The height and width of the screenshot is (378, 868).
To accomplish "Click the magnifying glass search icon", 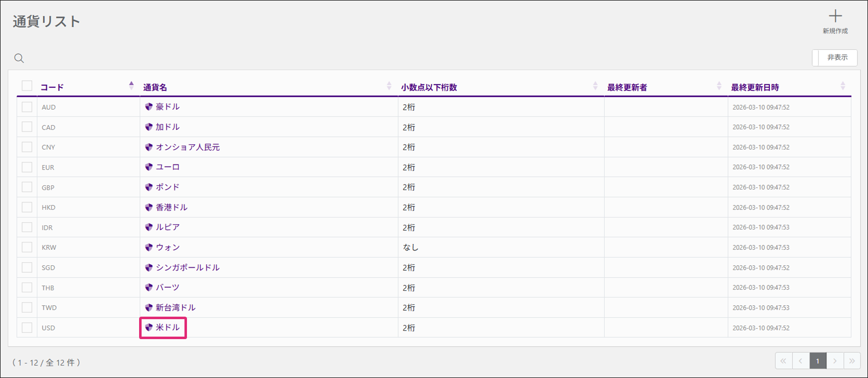I will [x=19, y=58].
